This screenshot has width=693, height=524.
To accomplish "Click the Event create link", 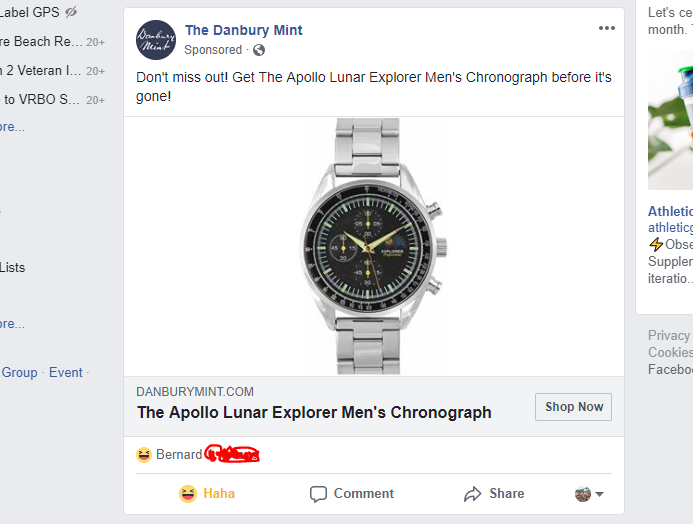I will 66,373.
